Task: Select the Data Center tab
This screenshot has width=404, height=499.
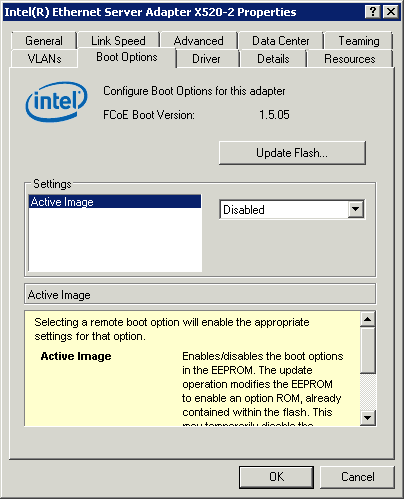Action: click(x=281, y=41)
